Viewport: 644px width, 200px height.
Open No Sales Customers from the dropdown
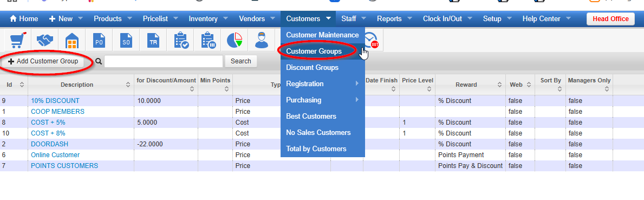[x=322, y=133]
